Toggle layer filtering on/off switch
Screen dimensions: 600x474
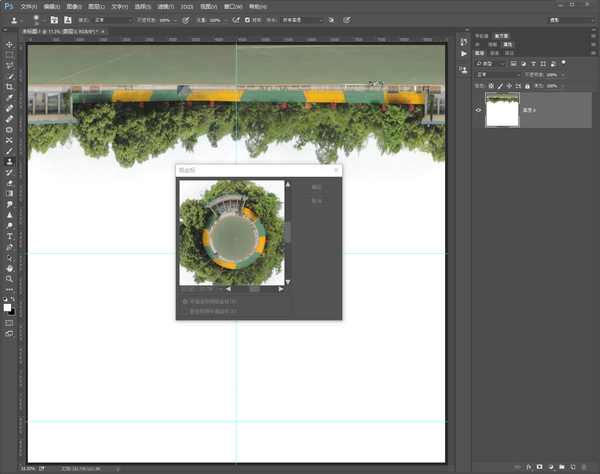tap(563, 63)
